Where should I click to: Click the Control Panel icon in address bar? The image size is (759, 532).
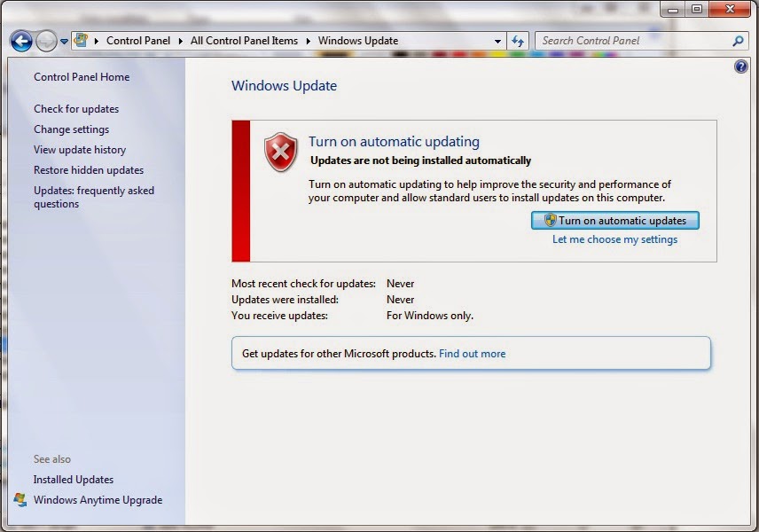click(x=82, y=40)
